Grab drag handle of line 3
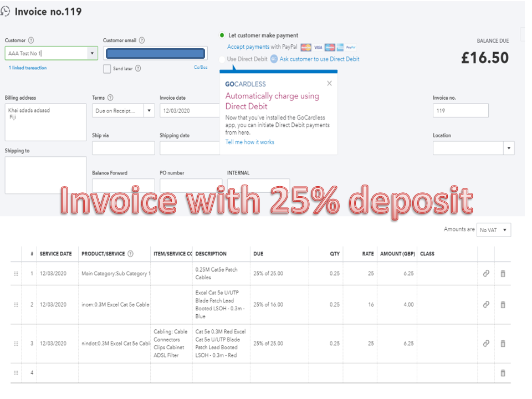532x399 pixels. [16, 344]
